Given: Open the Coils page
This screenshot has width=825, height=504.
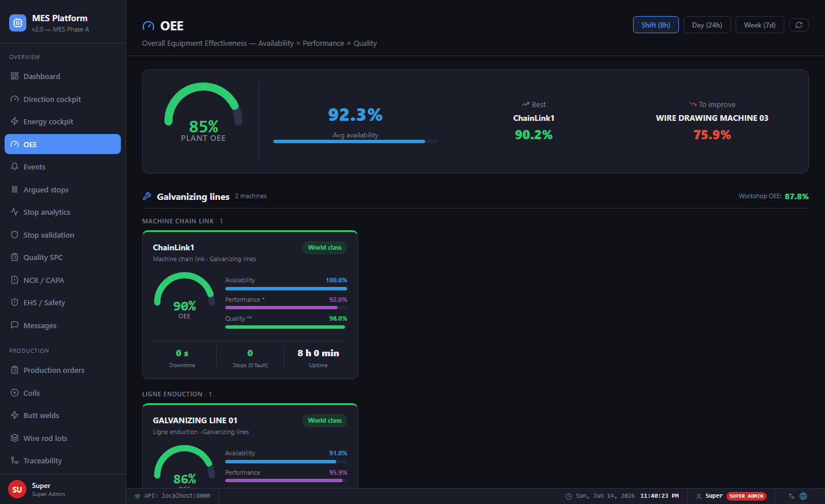Looking at the screenshot, I should click(x=62, y=393).
